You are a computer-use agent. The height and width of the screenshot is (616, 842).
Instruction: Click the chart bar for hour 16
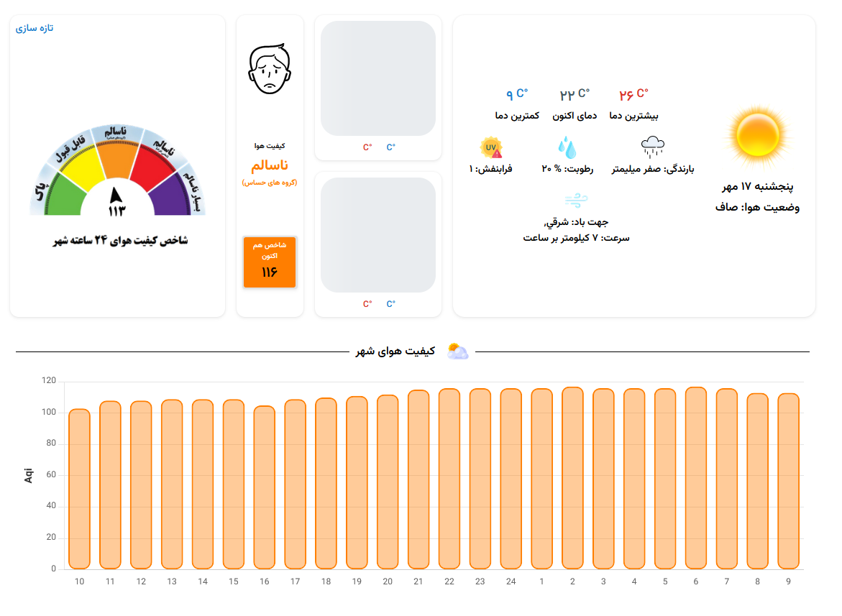coord(265,487)
